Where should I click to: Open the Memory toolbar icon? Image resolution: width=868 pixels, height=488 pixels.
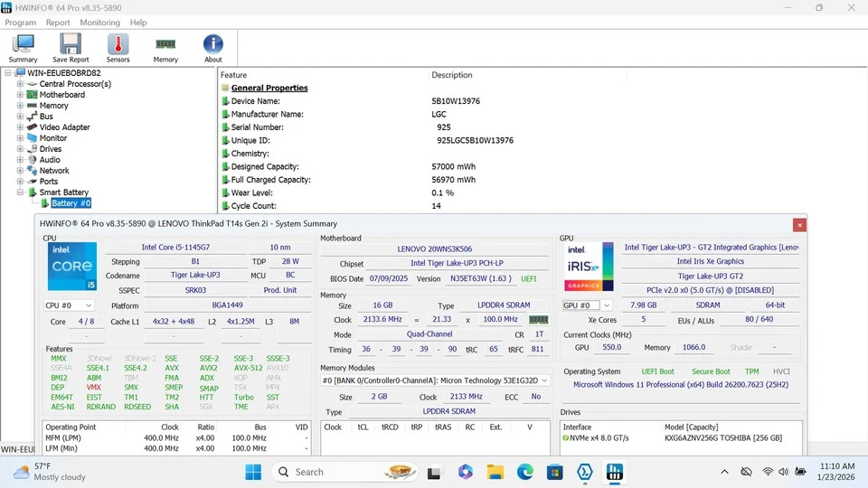165,48
